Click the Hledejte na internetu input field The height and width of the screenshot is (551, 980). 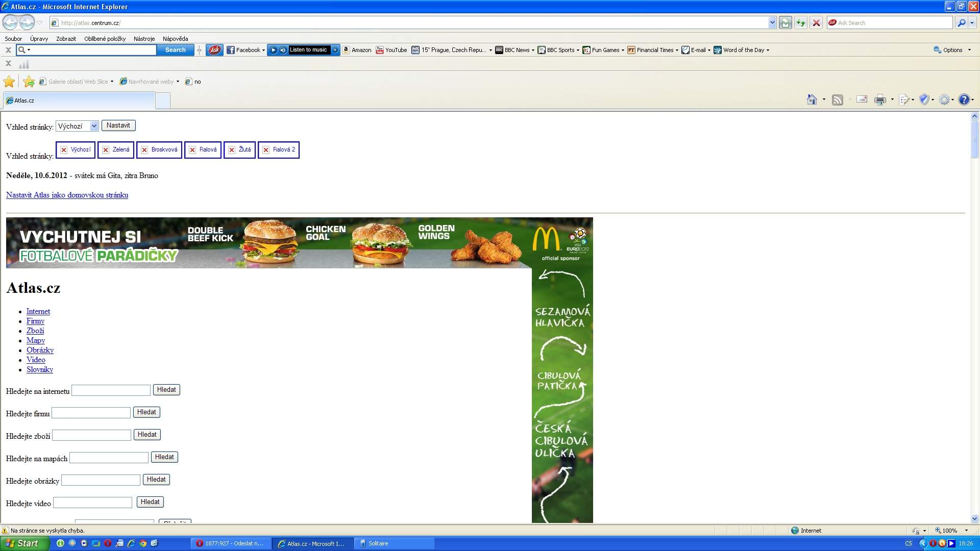point(111,390)
